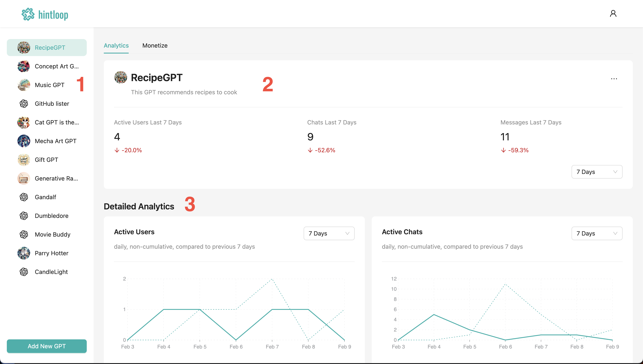Switch to the Analytics tab
Viewport: 643px width, 364px height.
(x=116, y=45)
